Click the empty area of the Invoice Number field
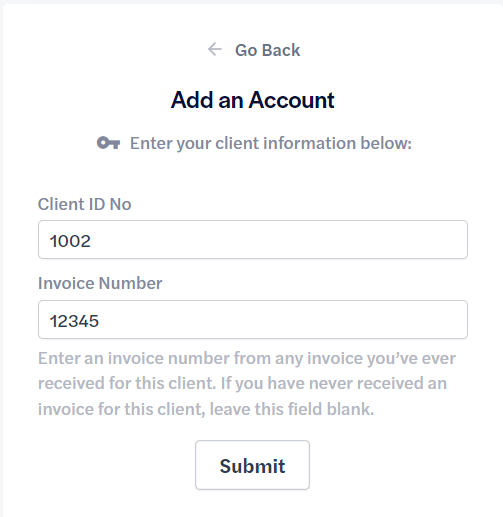 (x=283, y=319)
